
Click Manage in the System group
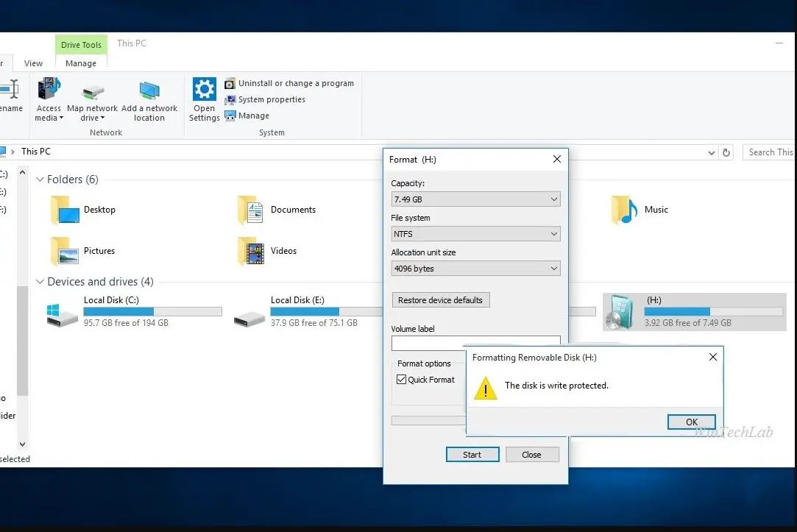point(252,116)
